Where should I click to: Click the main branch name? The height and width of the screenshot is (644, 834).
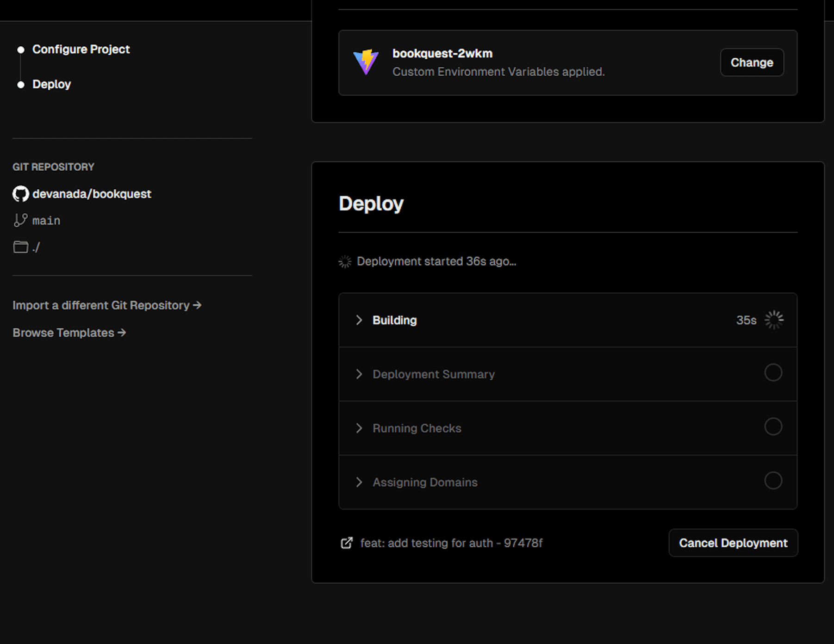pos(46,221)
